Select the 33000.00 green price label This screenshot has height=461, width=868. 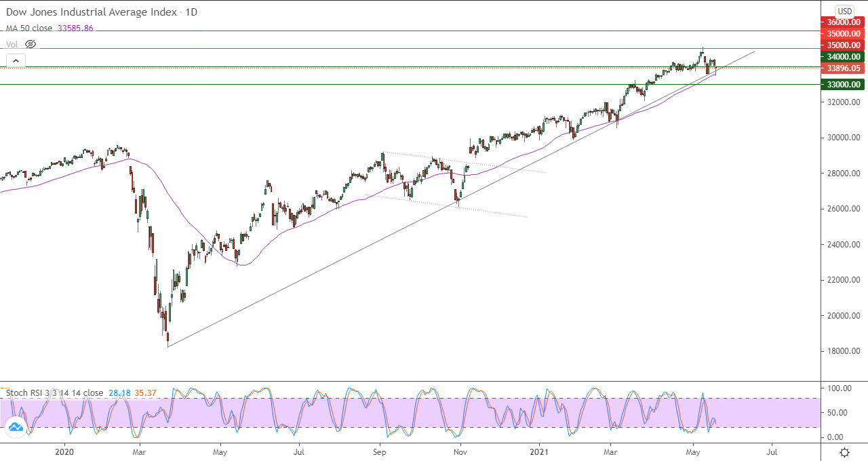[843, 85]
